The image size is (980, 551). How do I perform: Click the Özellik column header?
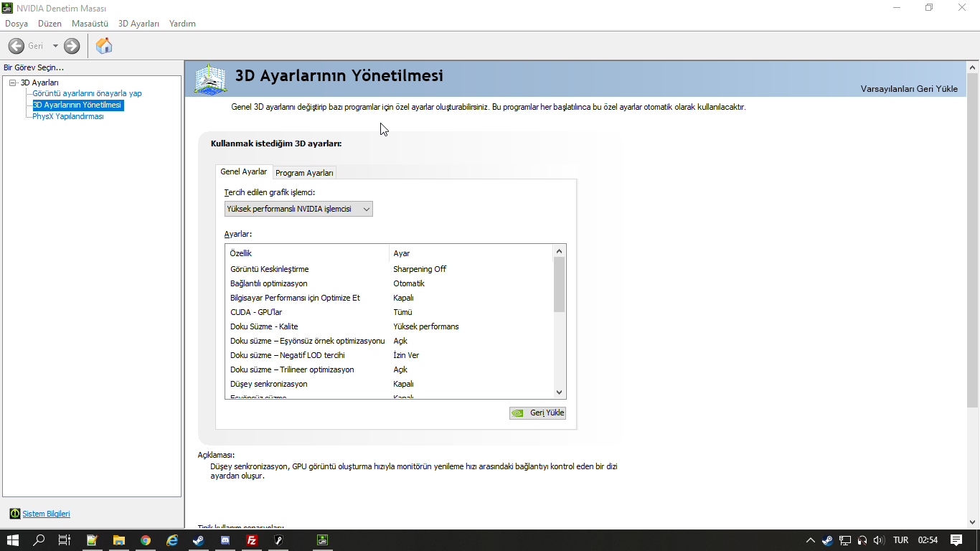(x=307, y=253)
